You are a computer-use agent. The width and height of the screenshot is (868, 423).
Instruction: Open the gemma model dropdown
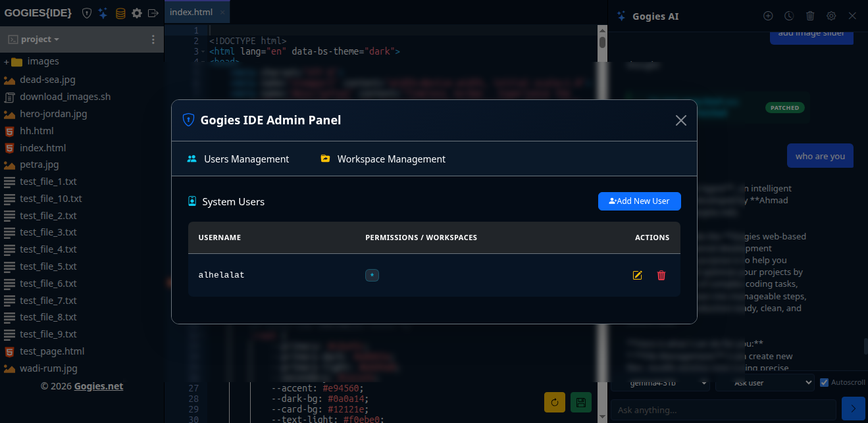click(660, 382)
